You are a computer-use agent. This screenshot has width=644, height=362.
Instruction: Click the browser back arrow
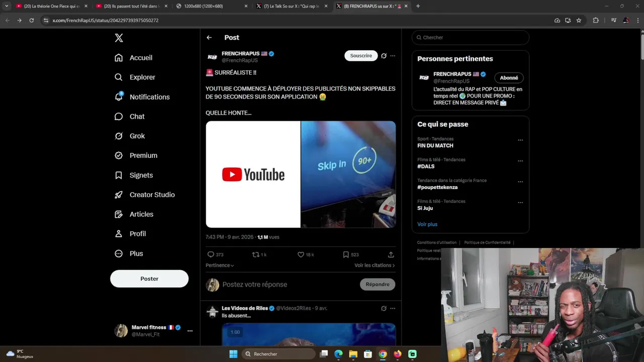(7, 20)
